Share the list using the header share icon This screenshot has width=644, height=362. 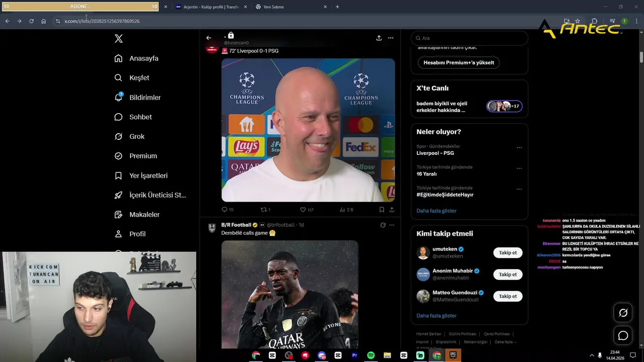tap(379, 38)
